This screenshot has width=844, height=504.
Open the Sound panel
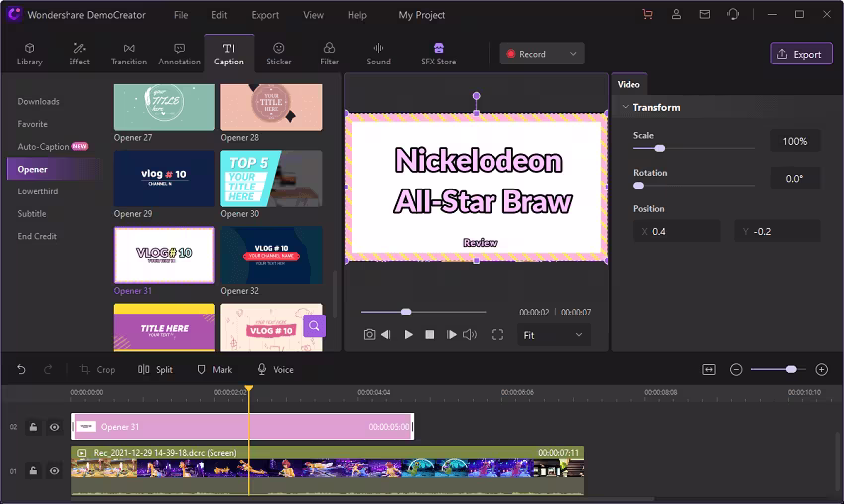click(x=379, y=54)
